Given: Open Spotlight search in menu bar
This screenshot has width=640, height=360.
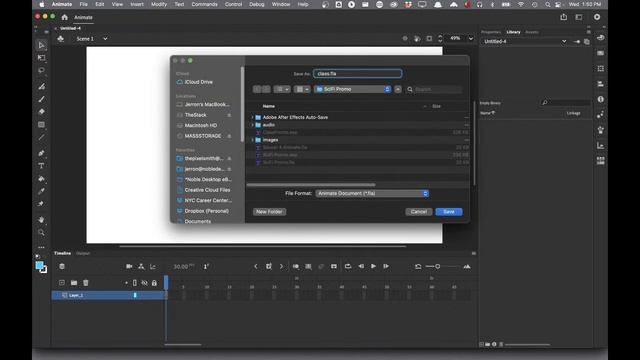Looking at the screenshot, I should [547, 4].
